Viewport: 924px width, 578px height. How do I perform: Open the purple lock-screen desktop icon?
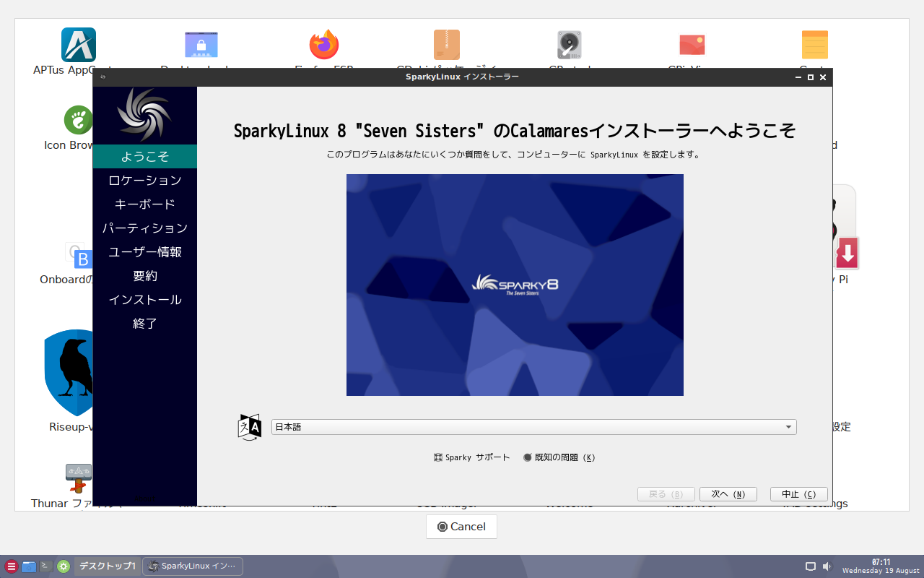click(x=201, y=45)
